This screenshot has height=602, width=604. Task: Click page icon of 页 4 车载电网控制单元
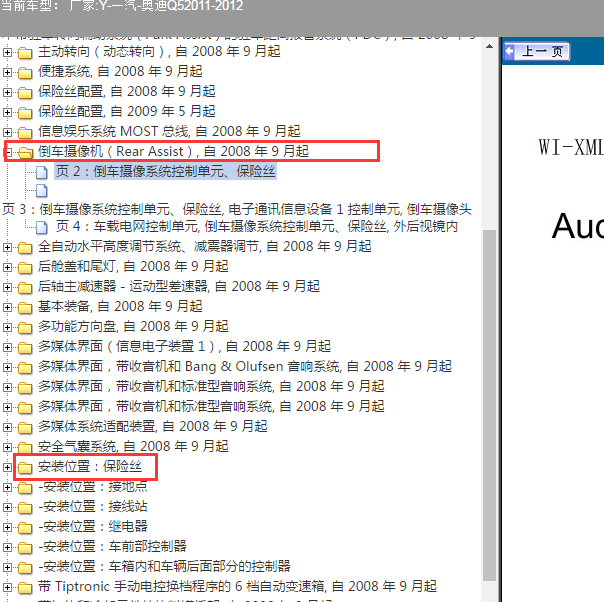pyautogui.click(x=42, y=227)
